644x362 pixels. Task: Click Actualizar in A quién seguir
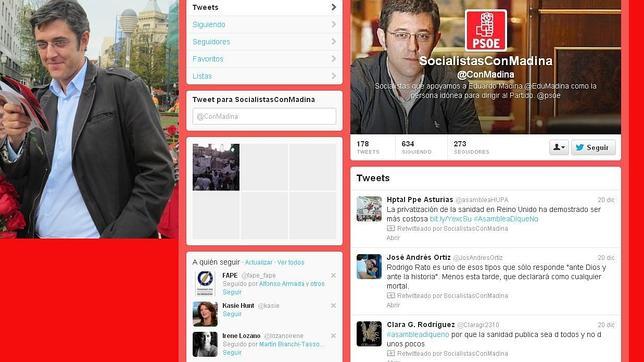(x=259, y=262)
